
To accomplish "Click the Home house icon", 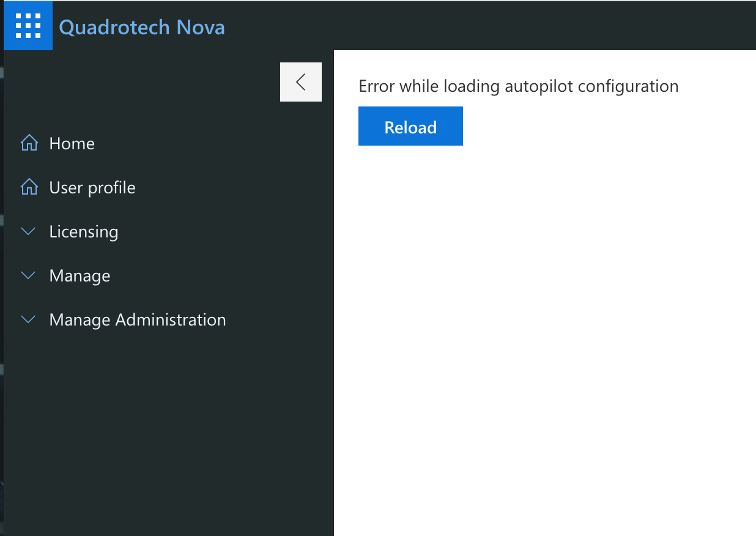I will (x=29, y=144).
